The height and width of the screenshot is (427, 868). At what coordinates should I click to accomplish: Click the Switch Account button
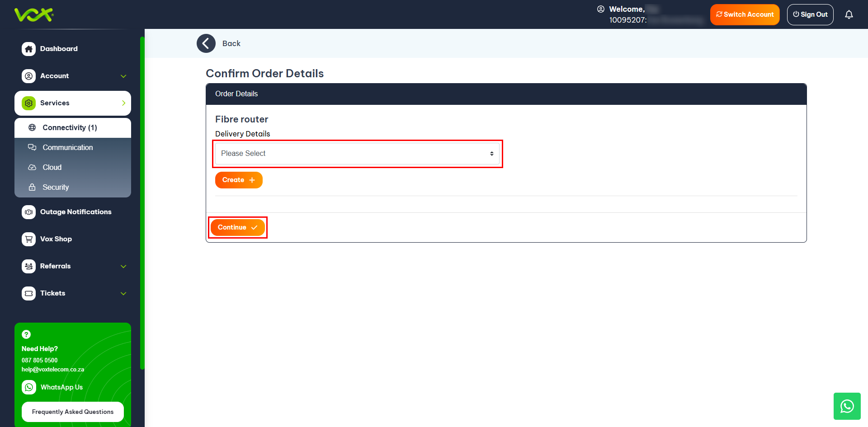click(x=745, y=14)
